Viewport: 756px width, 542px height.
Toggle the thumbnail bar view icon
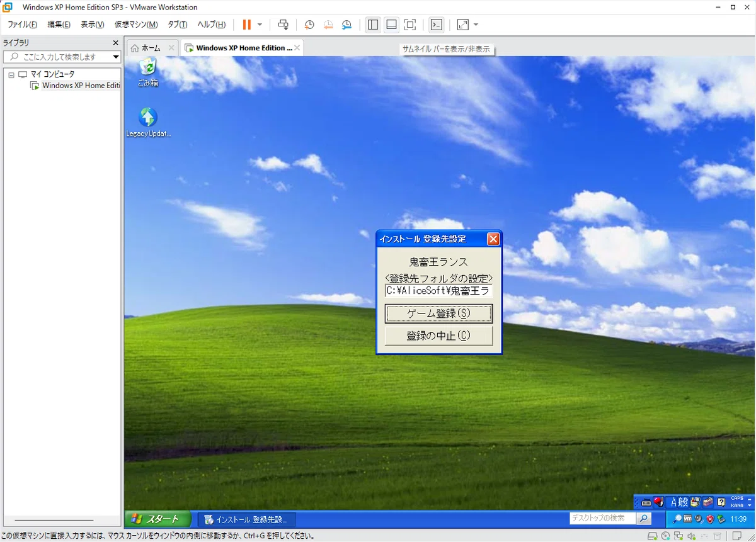click(x=391, y=25)
